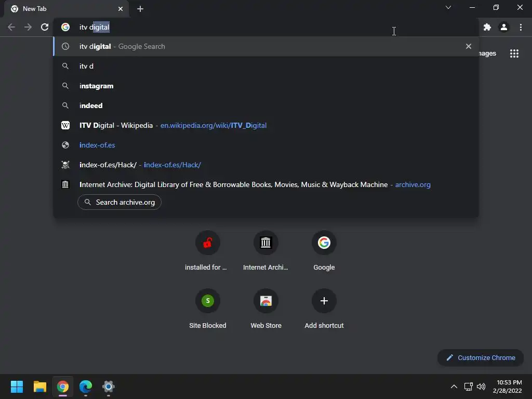532x399 pixels.
Task: Choose the 'itv digital - Google Search' suggestion
Action: click(x=266, y=46)
